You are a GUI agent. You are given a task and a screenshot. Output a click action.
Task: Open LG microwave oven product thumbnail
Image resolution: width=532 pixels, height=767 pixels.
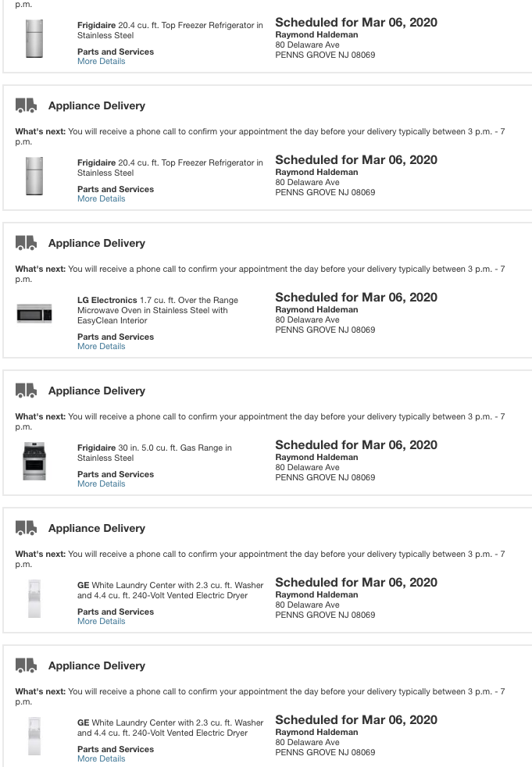(x=34, y=313)
